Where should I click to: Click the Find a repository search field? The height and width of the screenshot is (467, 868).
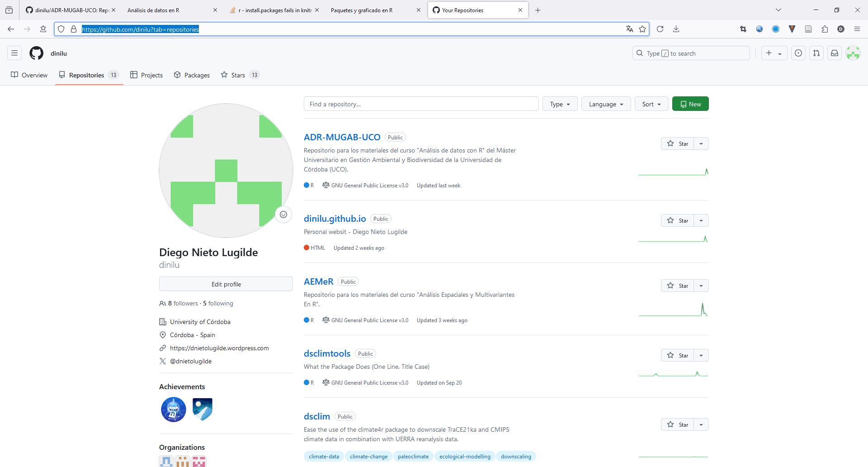[421, 104]
